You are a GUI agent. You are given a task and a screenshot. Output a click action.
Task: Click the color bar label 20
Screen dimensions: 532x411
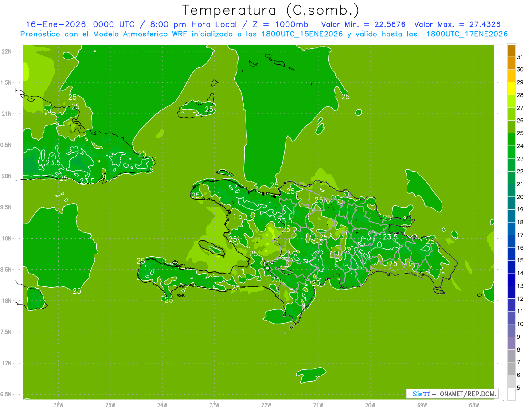tap(520, 197)
